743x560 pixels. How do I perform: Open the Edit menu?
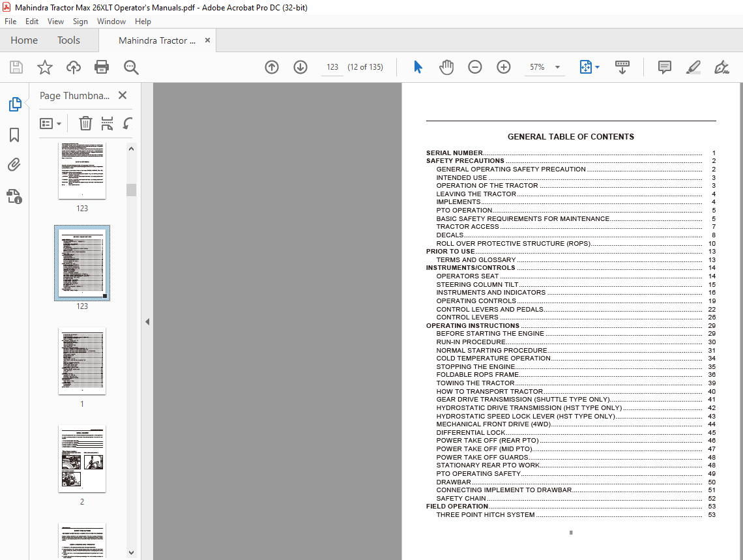click(32, 22)
